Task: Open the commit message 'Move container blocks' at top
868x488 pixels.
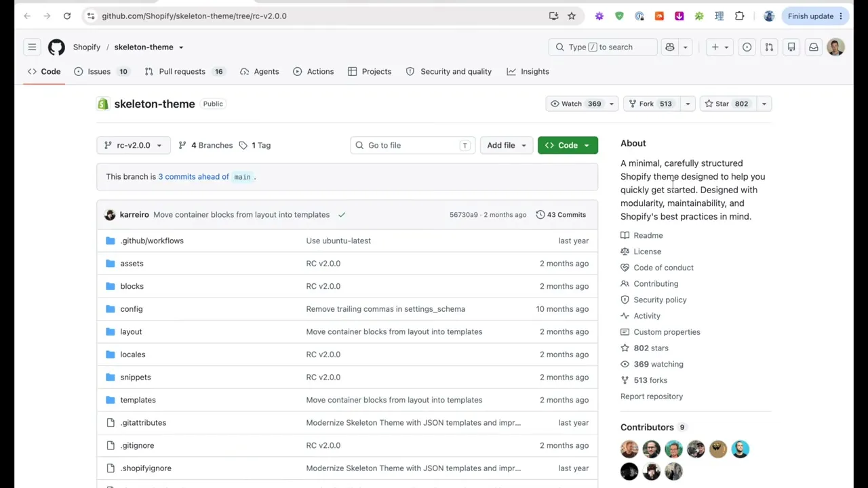Action: click(241, 215)
